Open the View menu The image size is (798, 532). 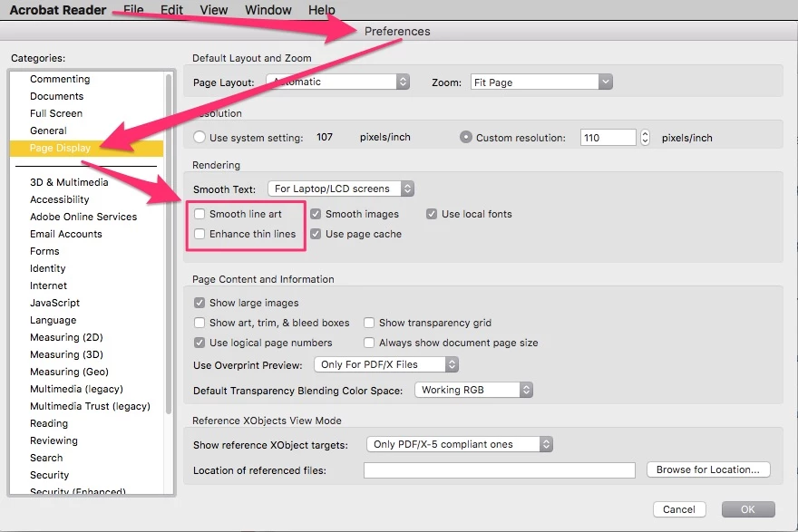click(x=214, y=10)
